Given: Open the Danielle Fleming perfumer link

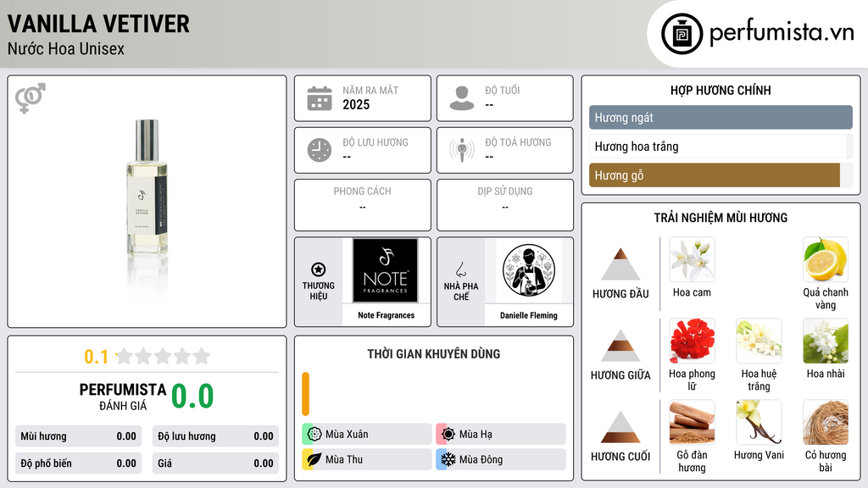Looking at the screenshot, I should pos(529,315).
